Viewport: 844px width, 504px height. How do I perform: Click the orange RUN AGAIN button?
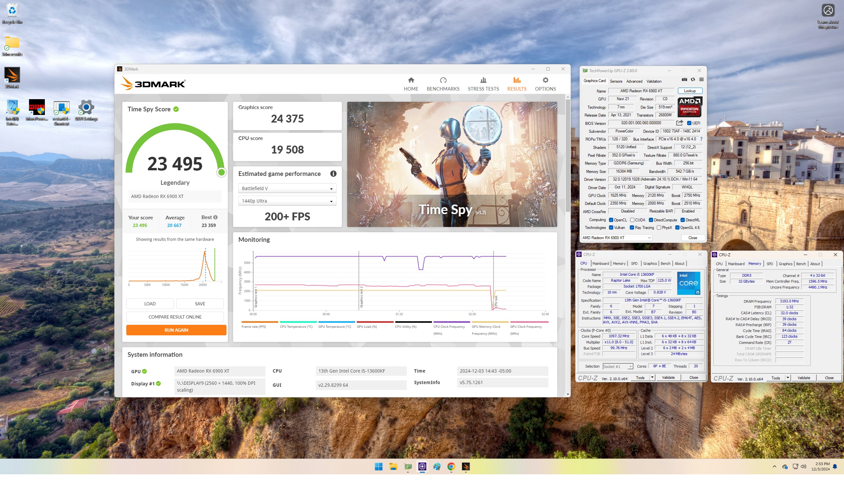[176, 330]
